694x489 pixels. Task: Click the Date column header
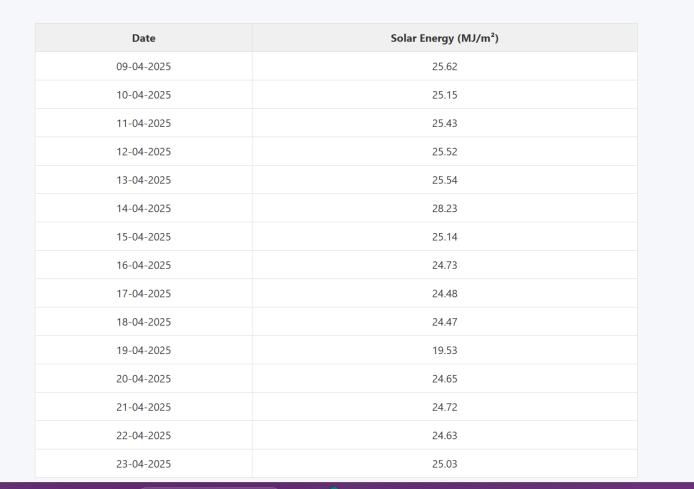tap(144, 38)
